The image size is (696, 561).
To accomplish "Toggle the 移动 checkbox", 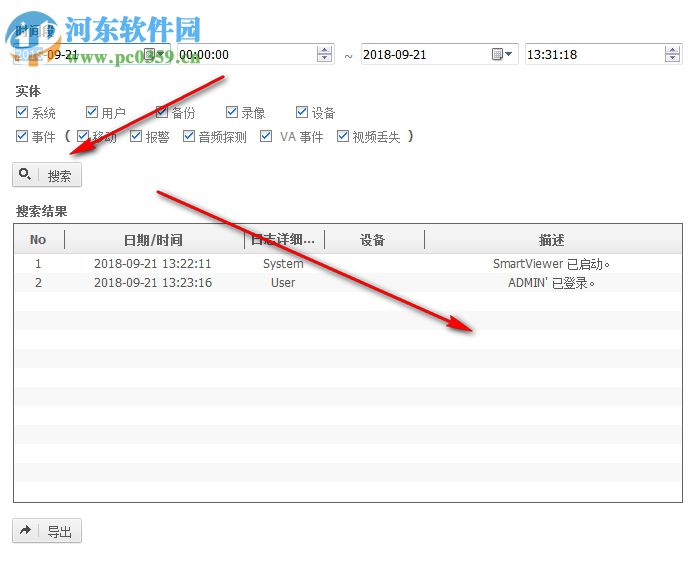I will 83,136.
